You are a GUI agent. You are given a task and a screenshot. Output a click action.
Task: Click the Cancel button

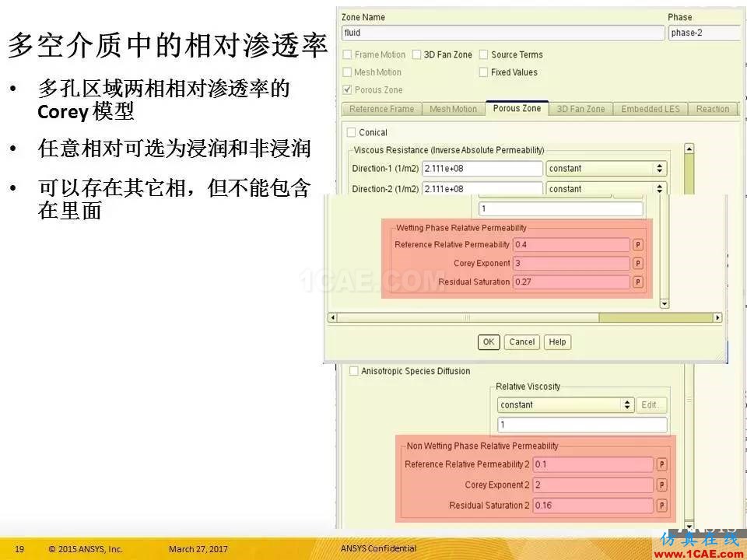(521, 342)
